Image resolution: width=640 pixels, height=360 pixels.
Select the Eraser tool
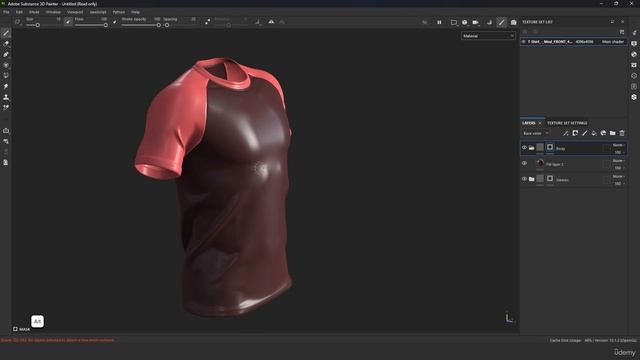pos(6,44)
